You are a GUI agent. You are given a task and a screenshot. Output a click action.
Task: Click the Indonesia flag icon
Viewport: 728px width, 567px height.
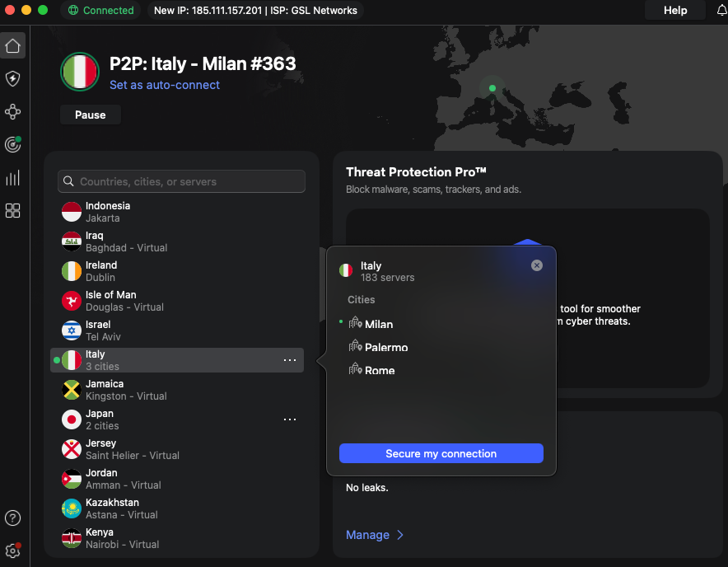pos(72,212)
